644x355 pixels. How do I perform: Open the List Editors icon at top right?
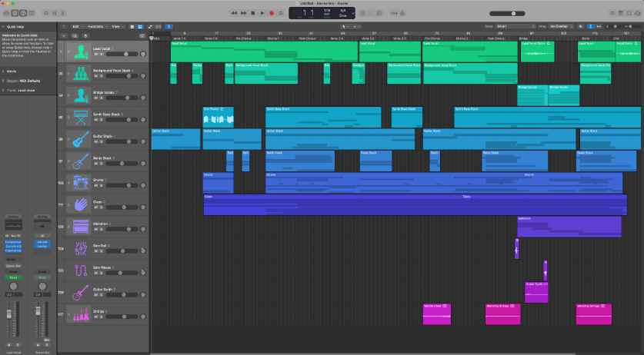click(612, 13)
